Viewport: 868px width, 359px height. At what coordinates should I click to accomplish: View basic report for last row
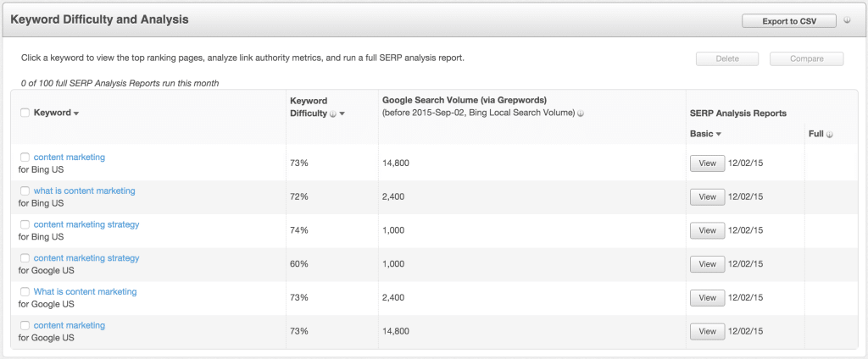click(x=708, y=331)
